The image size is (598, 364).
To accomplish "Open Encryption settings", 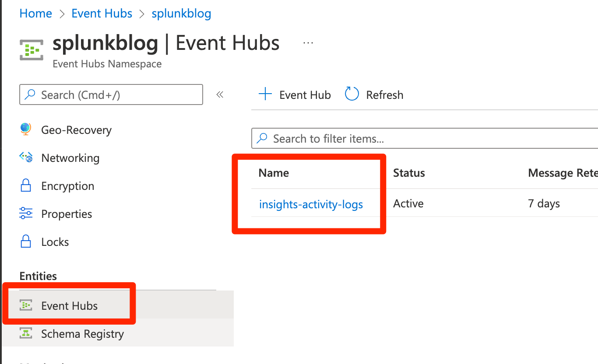I will (67, 186).
